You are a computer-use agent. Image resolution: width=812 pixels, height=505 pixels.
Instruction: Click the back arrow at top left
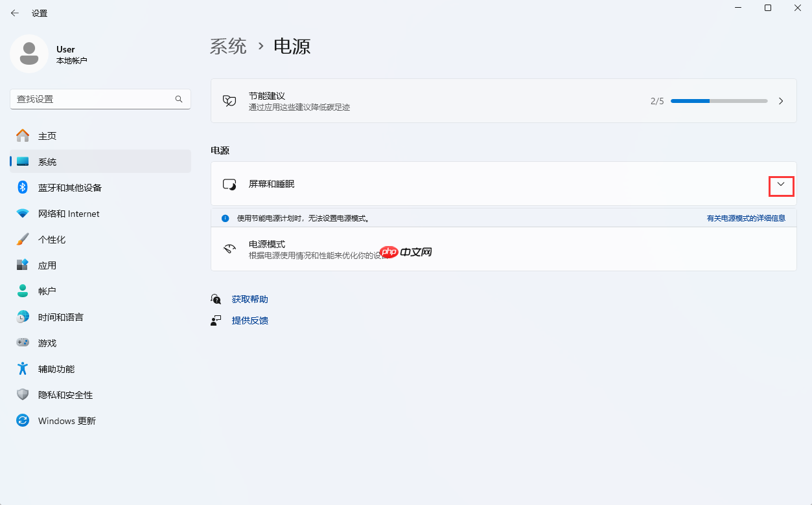[14, 12]
